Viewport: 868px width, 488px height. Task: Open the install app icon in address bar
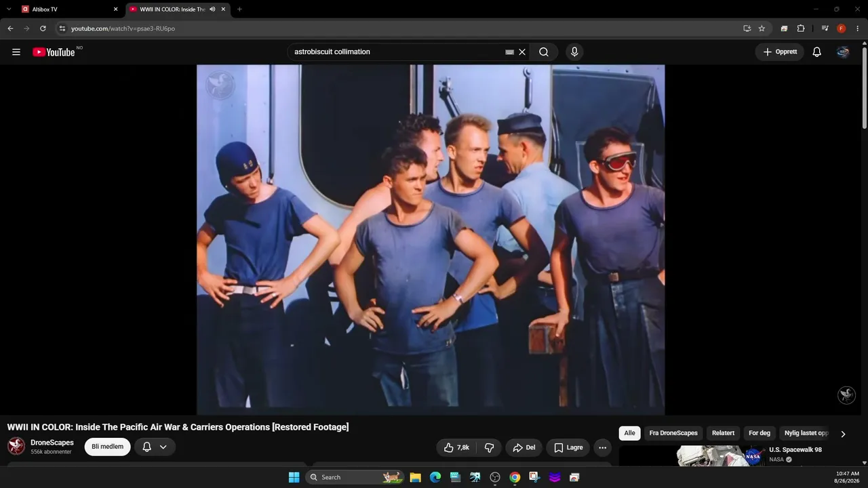click(x=747, y=28)
